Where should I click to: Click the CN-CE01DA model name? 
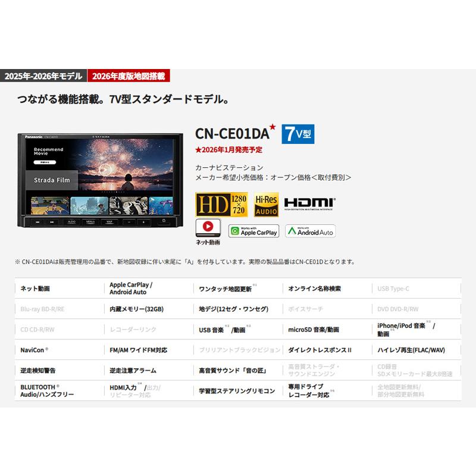[232, 134]
